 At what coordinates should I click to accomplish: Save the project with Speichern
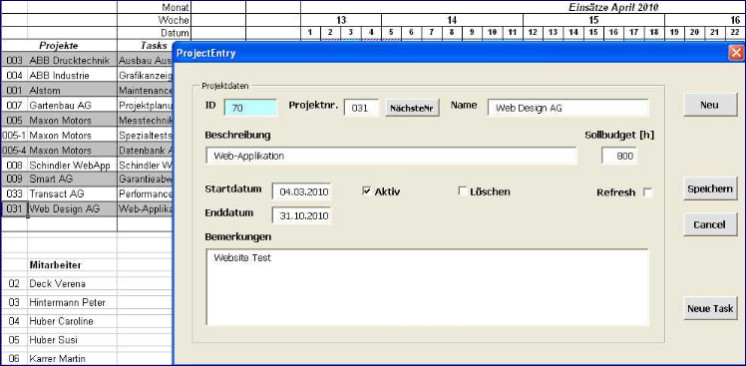[710, 189]
